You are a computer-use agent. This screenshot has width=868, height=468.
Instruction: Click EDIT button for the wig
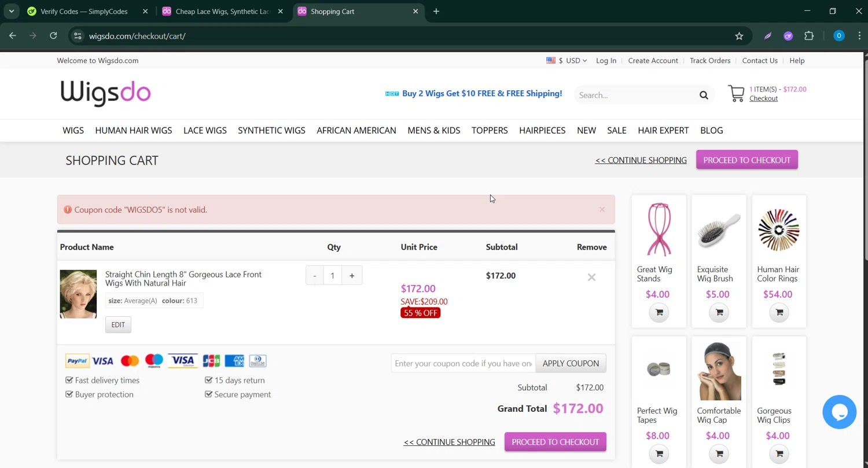coord(118,325)
